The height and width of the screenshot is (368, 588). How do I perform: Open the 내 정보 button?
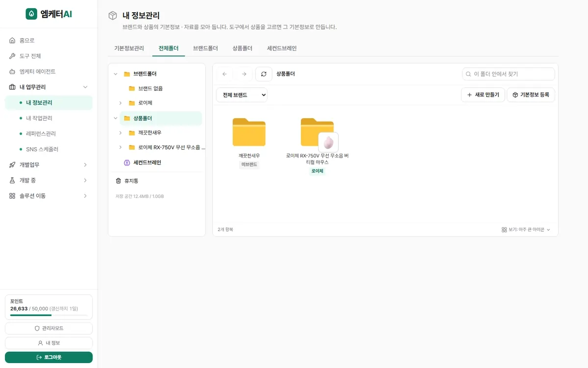click(49, 343)
